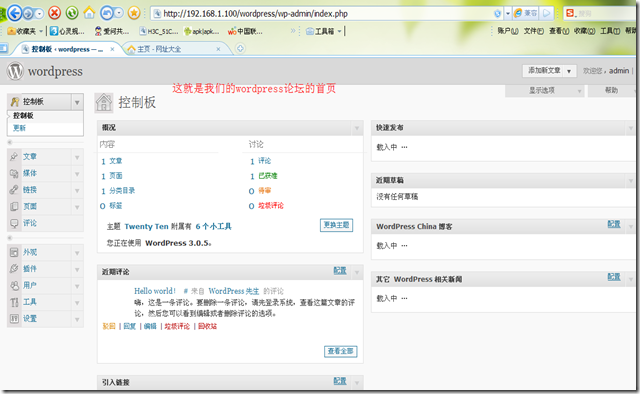
Task: Click the 文章 pushpin icon in the sidebar
Action: click(14, 157)
